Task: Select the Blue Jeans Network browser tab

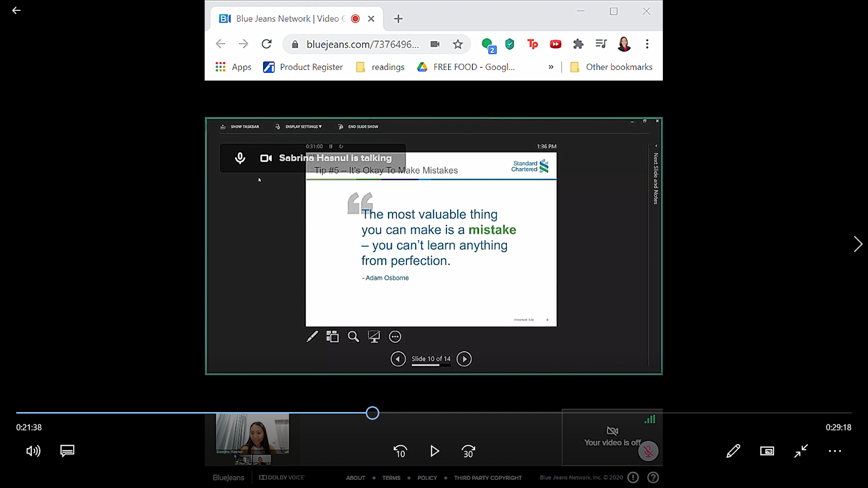Action: pyautogui.click(x=297, y=18)
